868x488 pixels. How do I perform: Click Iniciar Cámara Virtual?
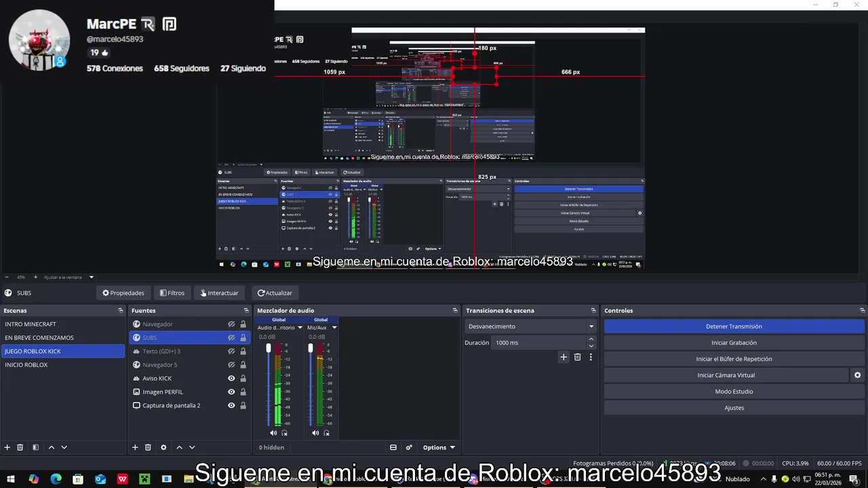(x=726, y=375)
